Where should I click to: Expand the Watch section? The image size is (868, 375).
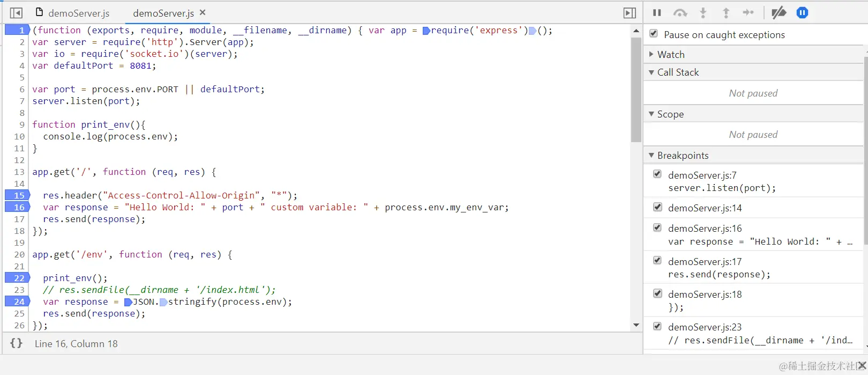click(x=652, y=54)
